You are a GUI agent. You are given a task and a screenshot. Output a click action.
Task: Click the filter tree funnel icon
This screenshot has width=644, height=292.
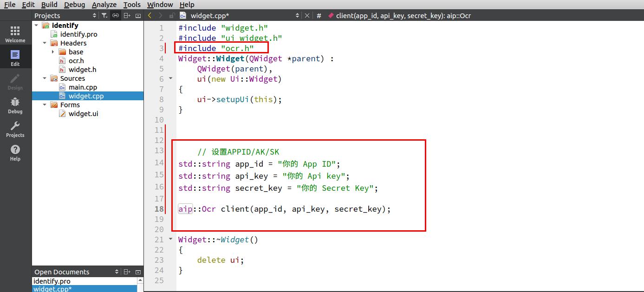click(x=104, y=15)
